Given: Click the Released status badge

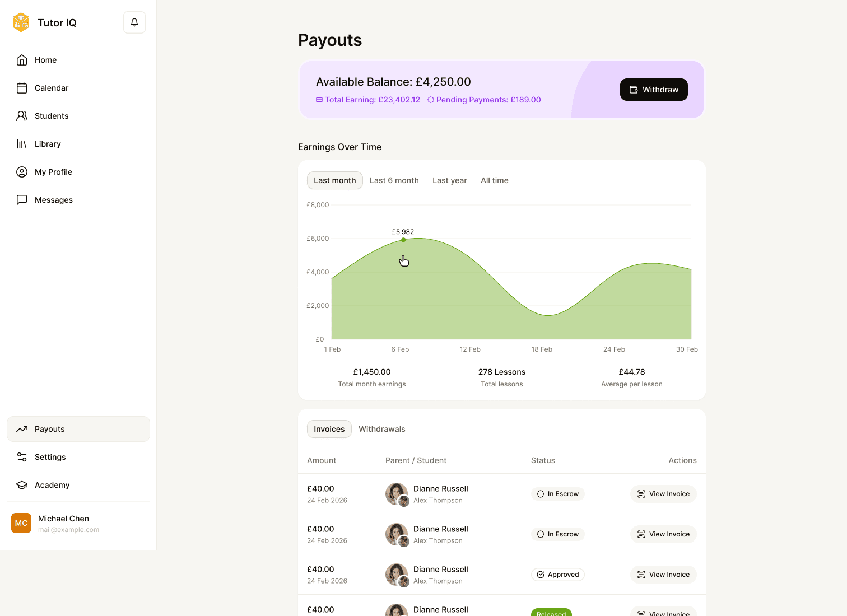Looking at the screenshot, I should click(x=551, y=613).
